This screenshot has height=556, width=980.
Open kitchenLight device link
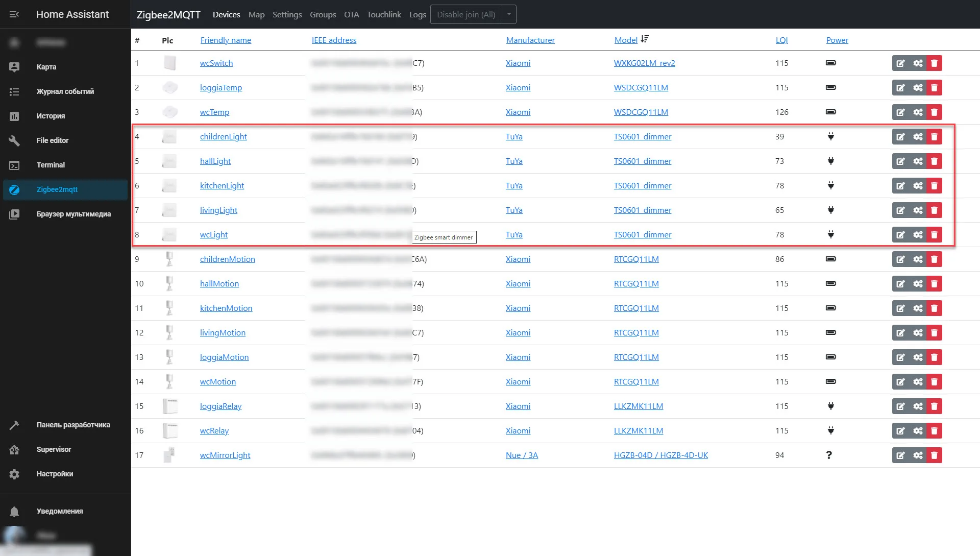pos(222,186)
